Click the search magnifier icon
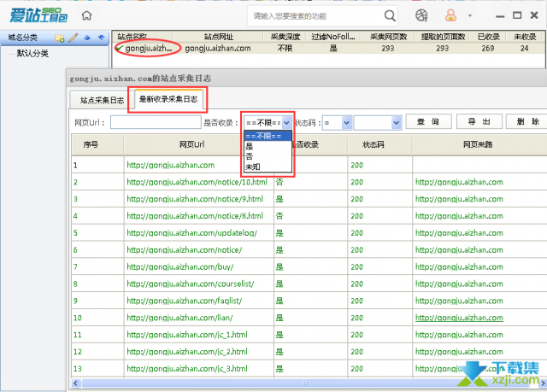This screenshot has width=547, height=392. [390, 15]
